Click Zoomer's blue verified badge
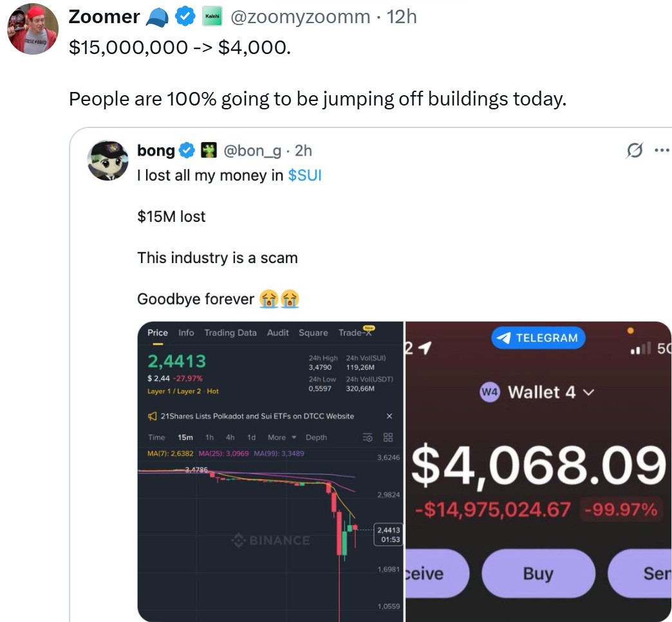Screen dimensions: 672x622 pyautogui.click(x=186, y=18)
